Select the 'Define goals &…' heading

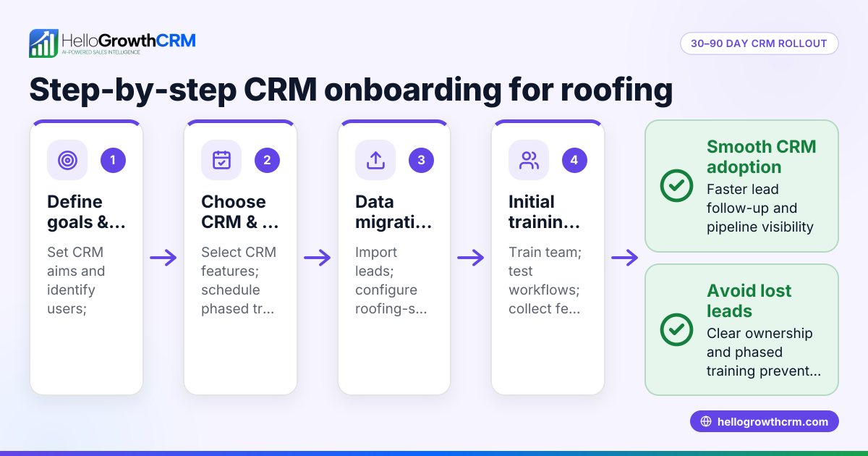pyautogui.click(x=86, y=212)
